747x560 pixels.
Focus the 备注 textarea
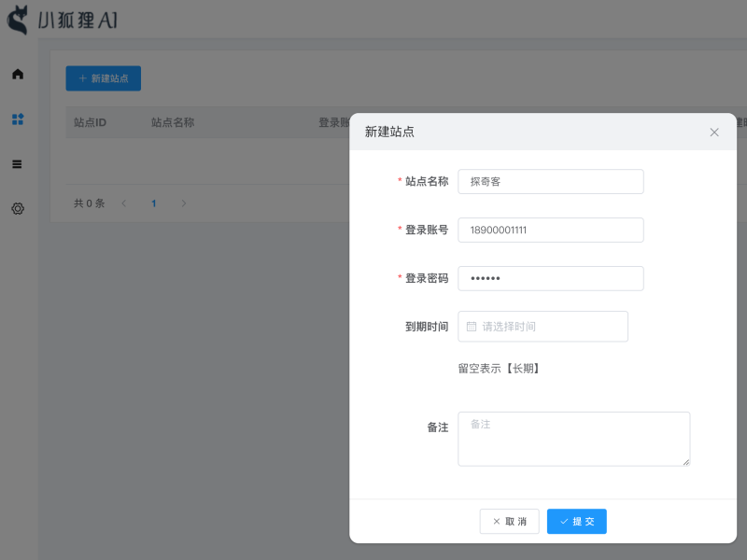pyautogui.click(x=573, y=439)
